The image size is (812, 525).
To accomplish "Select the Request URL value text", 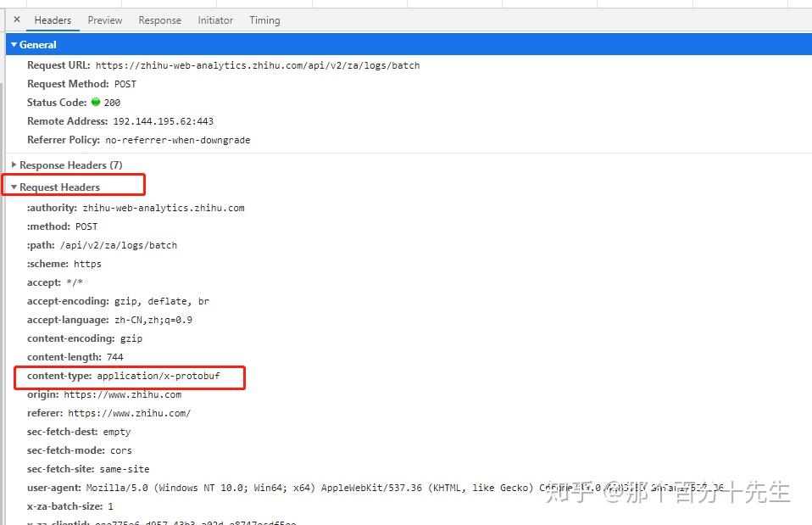I will point(258,65).
